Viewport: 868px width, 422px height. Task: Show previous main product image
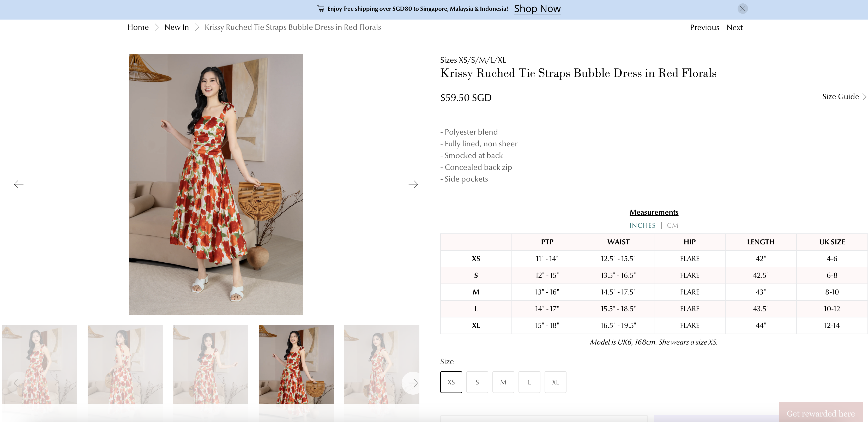(x=19, y=184)
